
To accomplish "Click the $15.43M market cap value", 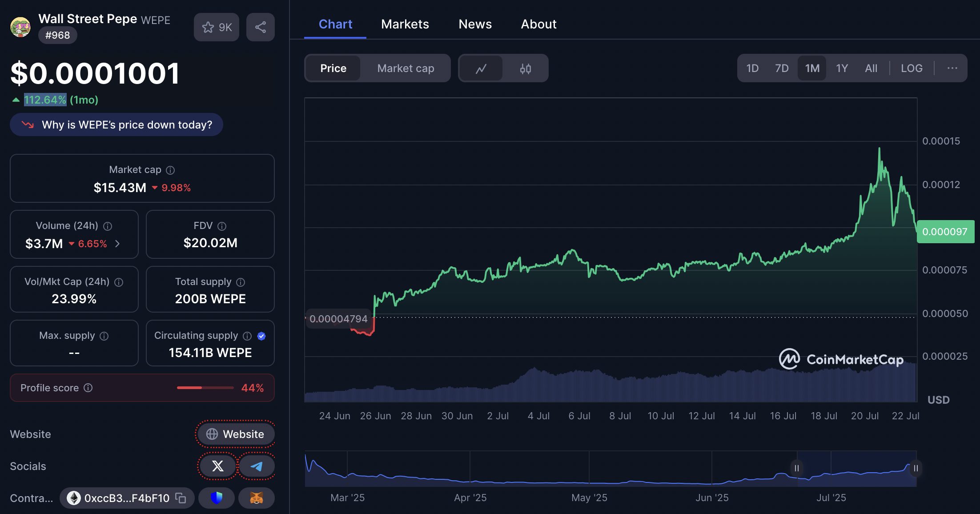I will tap(120, 188).
